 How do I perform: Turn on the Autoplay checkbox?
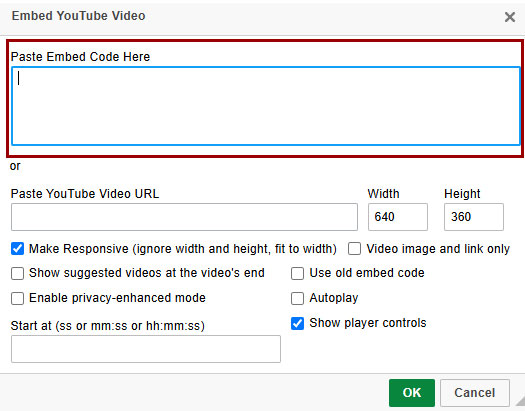[x=297, y=298]
